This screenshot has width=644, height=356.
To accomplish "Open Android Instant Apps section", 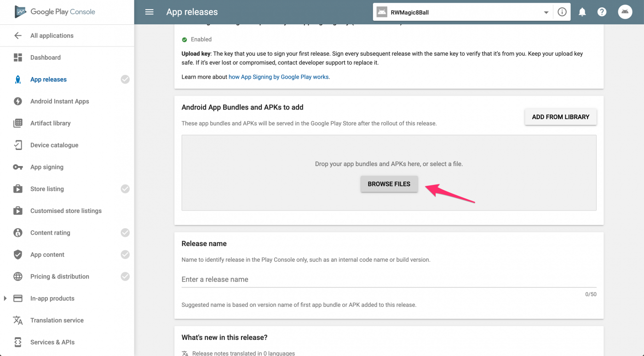I will point(59,101).
